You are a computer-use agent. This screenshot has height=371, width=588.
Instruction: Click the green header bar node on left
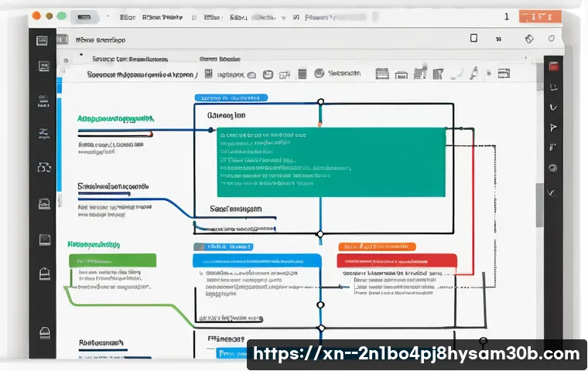click(x=111, y=261)
